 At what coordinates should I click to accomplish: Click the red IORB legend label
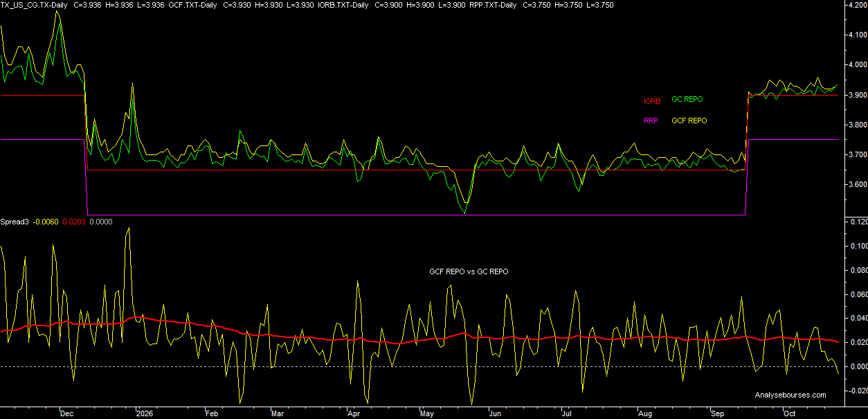[x=652, y=101]
